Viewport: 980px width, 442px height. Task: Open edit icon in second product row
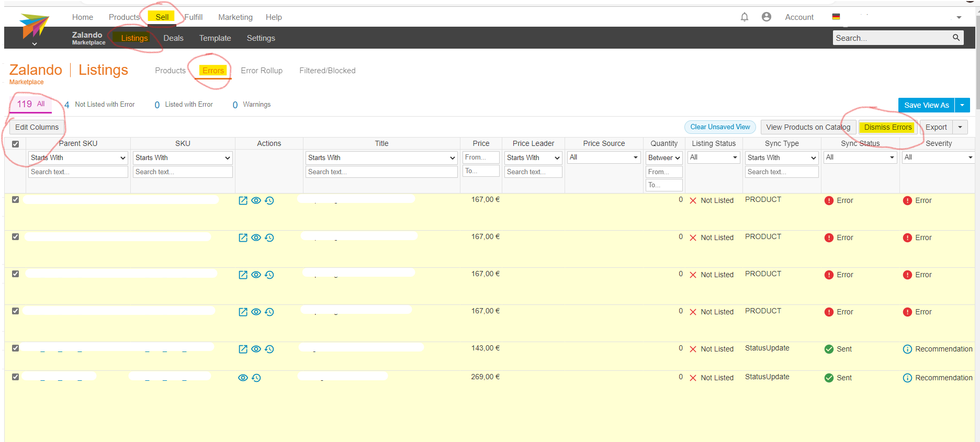(x=243, y=237)
